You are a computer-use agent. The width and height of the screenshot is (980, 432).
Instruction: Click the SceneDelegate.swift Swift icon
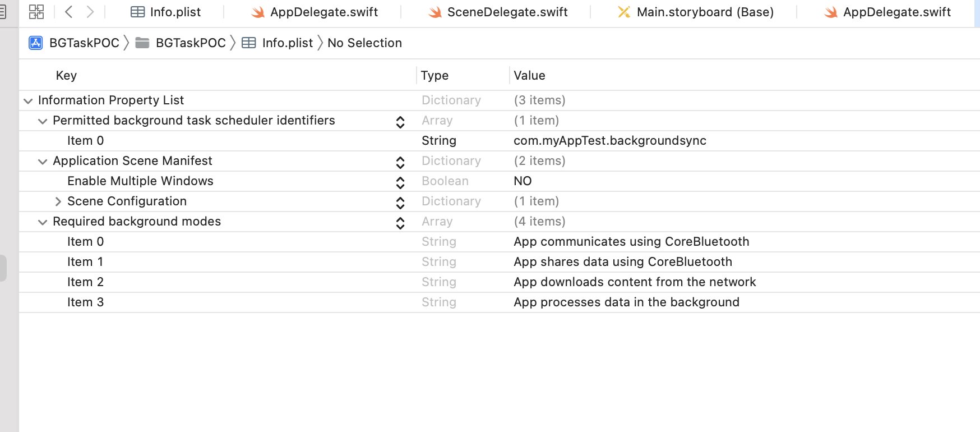pyautogui.click(x=435, y=12)
